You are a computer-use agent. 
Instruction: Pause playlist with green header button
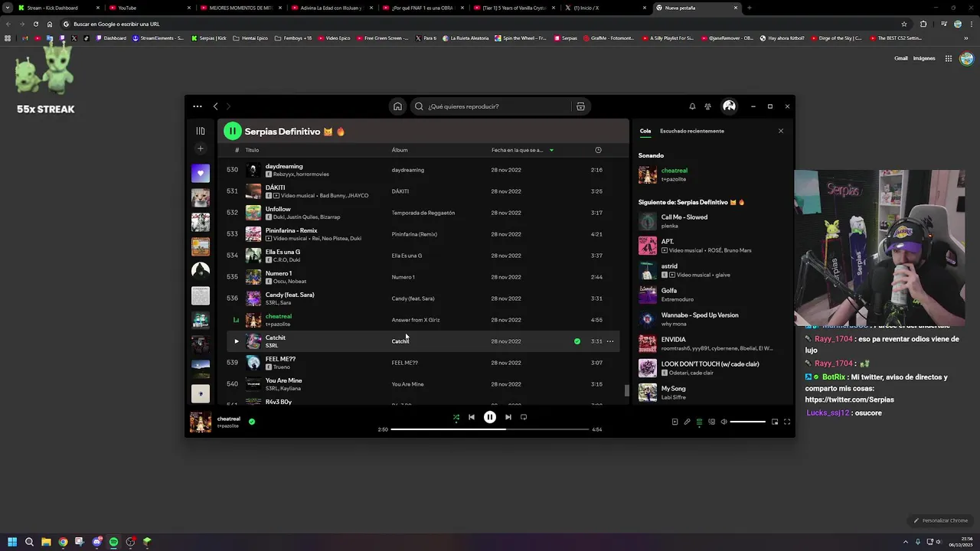coord(232,131)
